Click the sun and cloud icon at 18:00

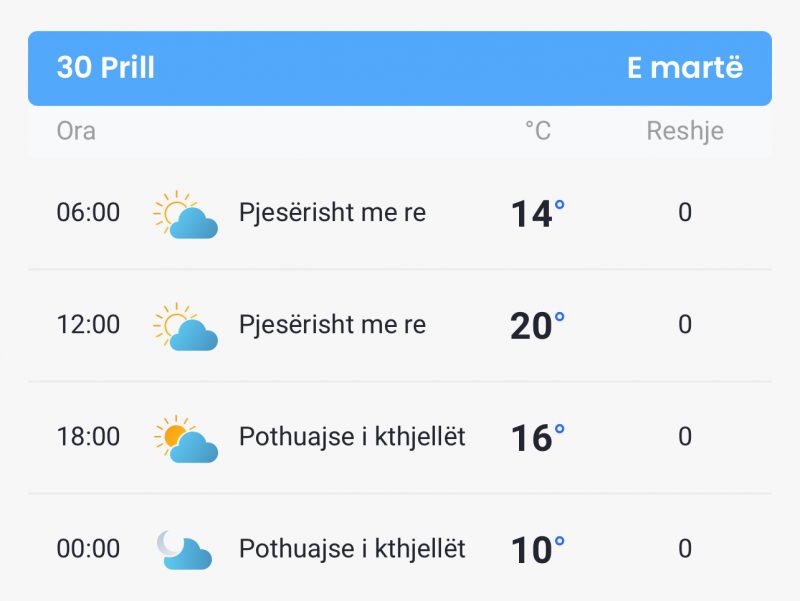click(186, 439)
